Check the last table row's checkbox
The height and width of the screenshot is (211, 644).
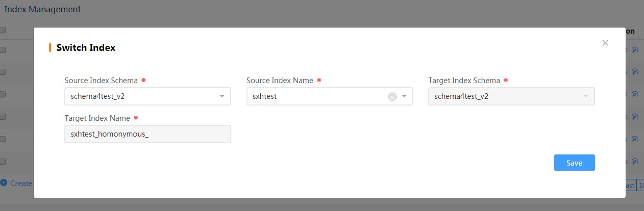pos(3,162)
